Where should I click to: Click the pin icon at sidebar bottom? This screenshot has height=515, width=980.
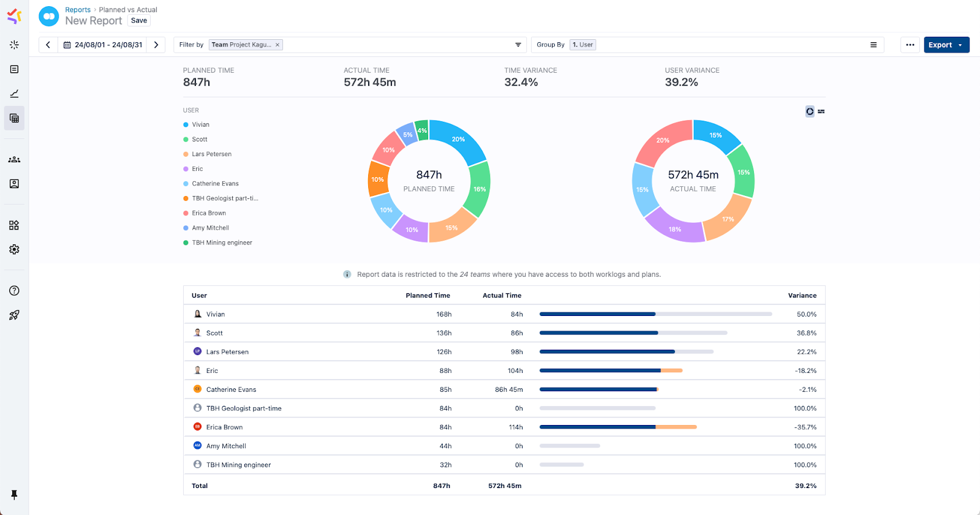point(14,495)
